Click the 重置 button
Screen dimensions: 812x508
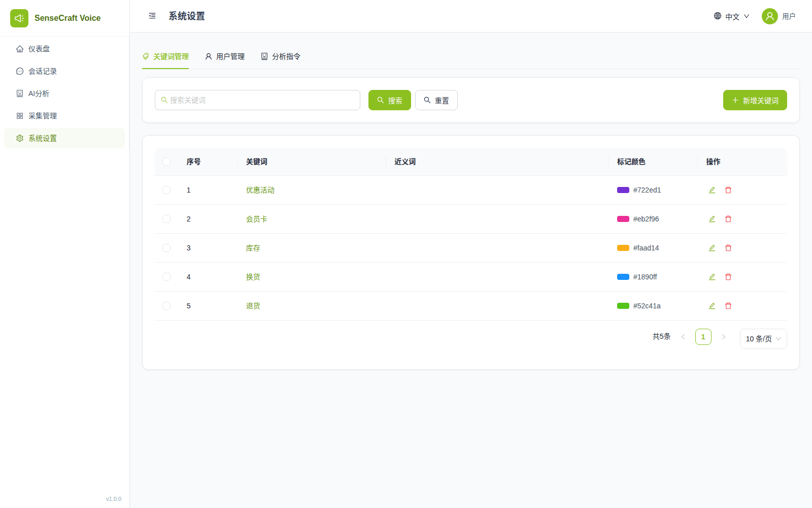tap(436, 100)
